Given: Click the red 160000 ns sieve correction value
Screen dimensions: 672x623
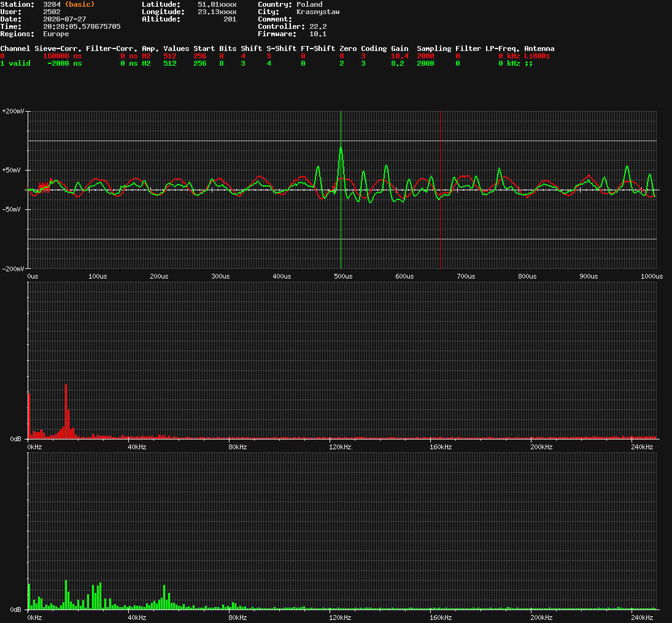Looking at the screenshot, I should click(x=62, y=56).
